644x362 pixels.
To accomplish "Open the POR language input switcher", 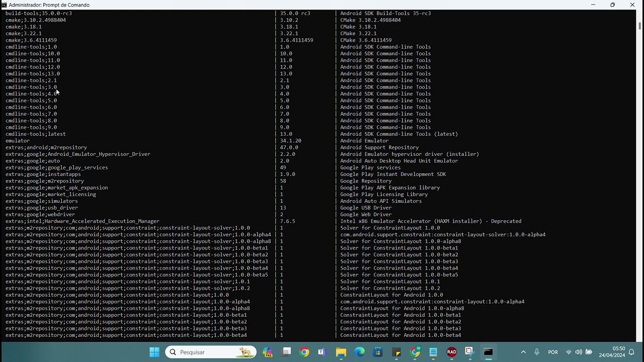I will coord(553,352).
